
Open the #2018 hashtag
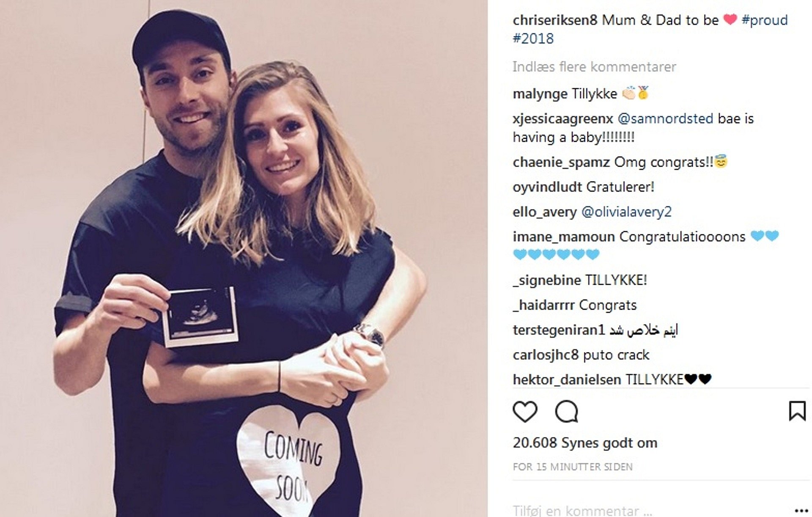point(533,38)
